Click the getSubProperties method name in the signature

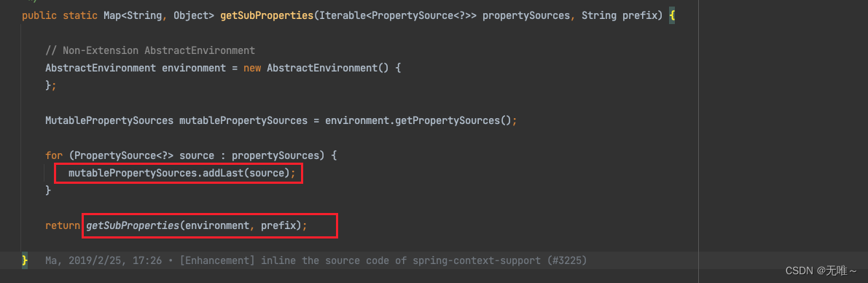coord(266,16)
